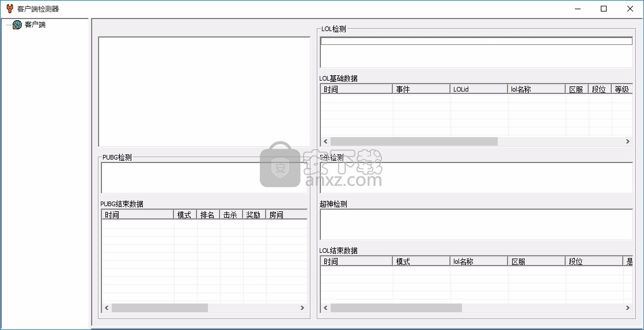The width and height of the screenshot is (644, 330).
Task: Click left scroll arrow of LOL基础数据 table
Action: 325,141
